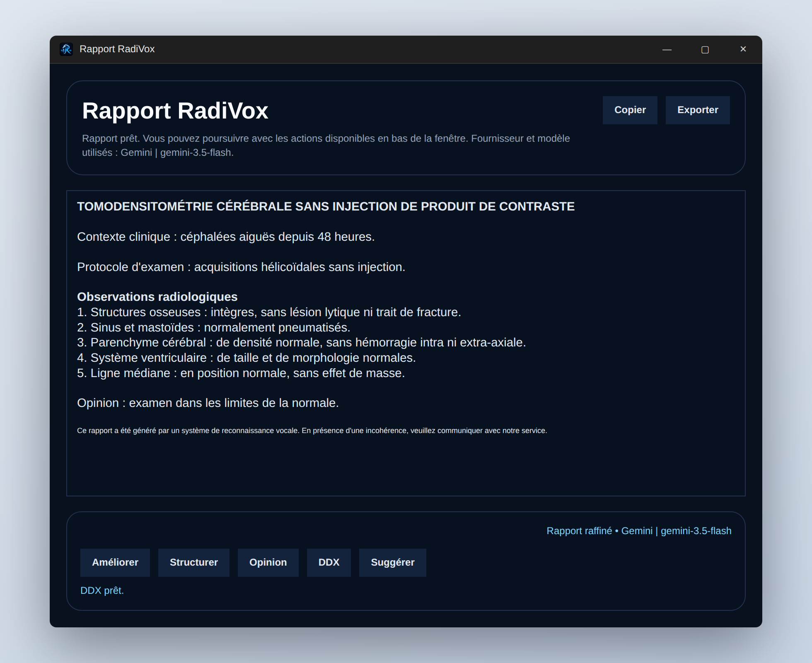Click the 'Protocole d'examen' line

241,267
